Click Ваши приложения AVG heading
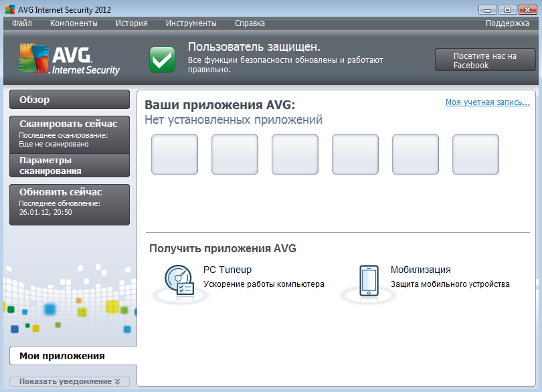Image resolution: width=542 pixels, height=392 pixels. (x=220, y=104)
